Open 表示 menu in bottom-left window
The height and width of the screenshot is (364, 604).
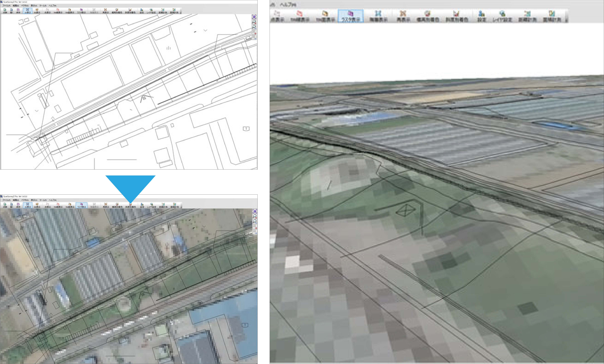[x=34, y=200]
